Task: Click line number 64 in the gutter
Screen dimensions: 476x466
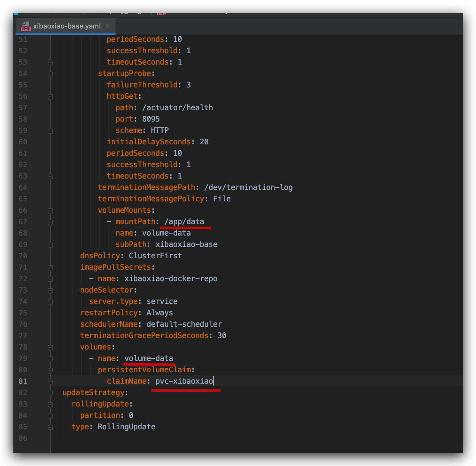Action: [x=23, y=188]
